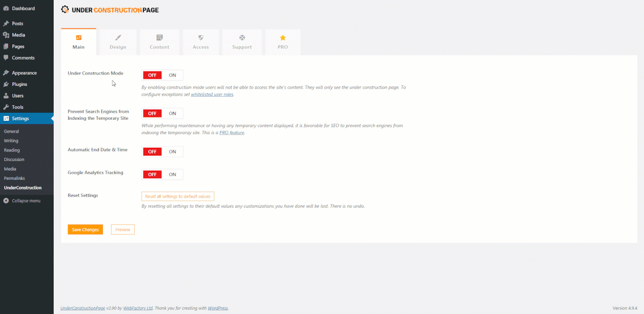Click the Collapse menu arrow icon

coord(6,201)
